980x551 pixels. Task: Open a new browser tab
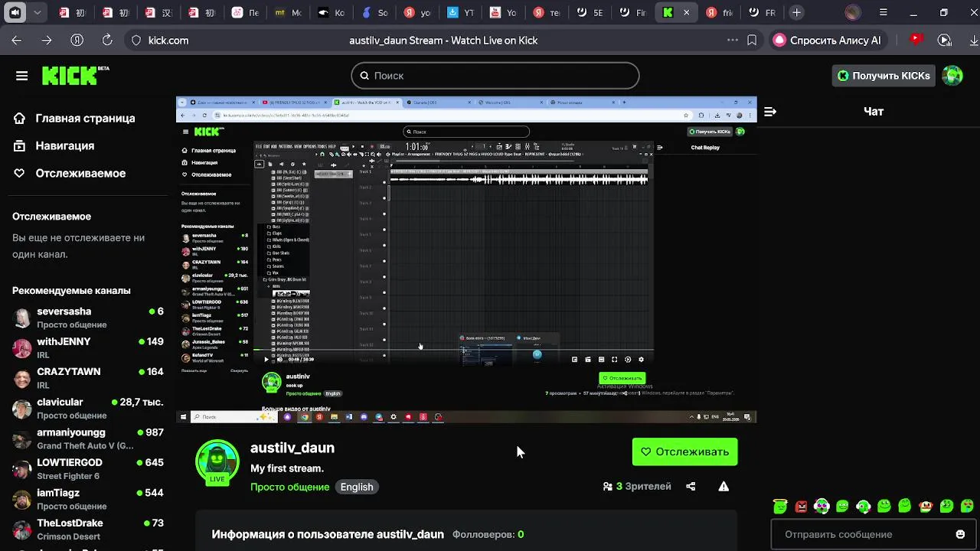796,12
